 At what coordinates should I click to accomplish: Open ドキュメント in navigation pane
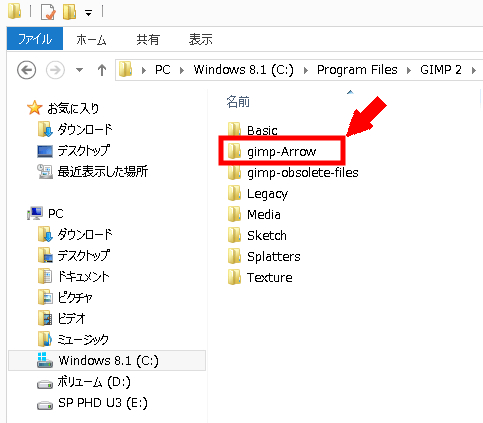click(x=83, y=277)
